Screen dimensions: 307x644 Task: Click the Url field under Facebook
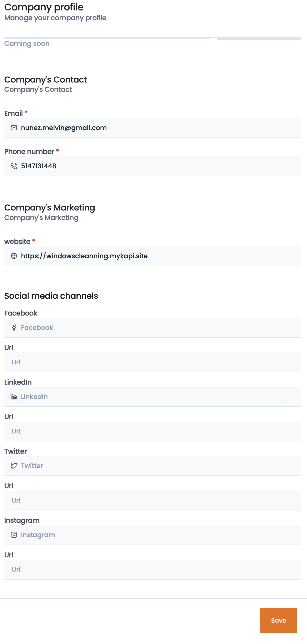pos(153,362)
